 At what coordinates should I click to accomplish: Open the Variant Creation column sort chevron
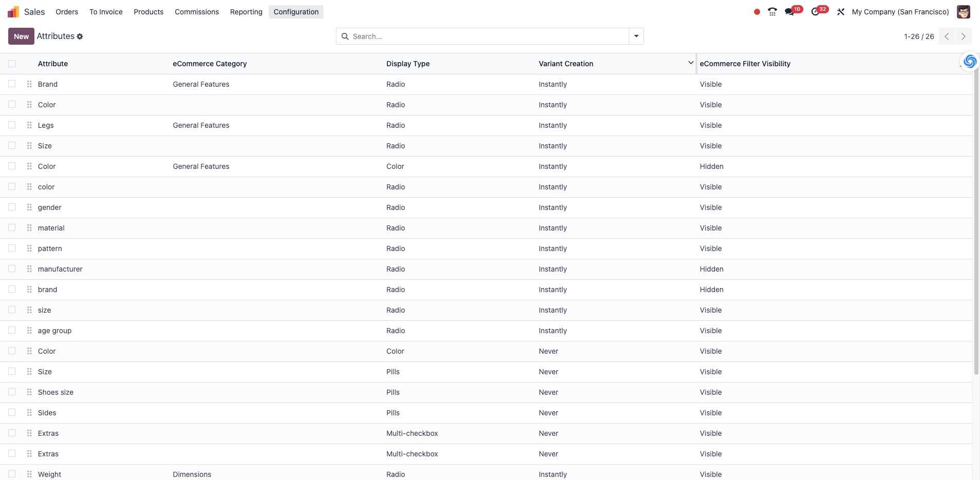(690, 63)
